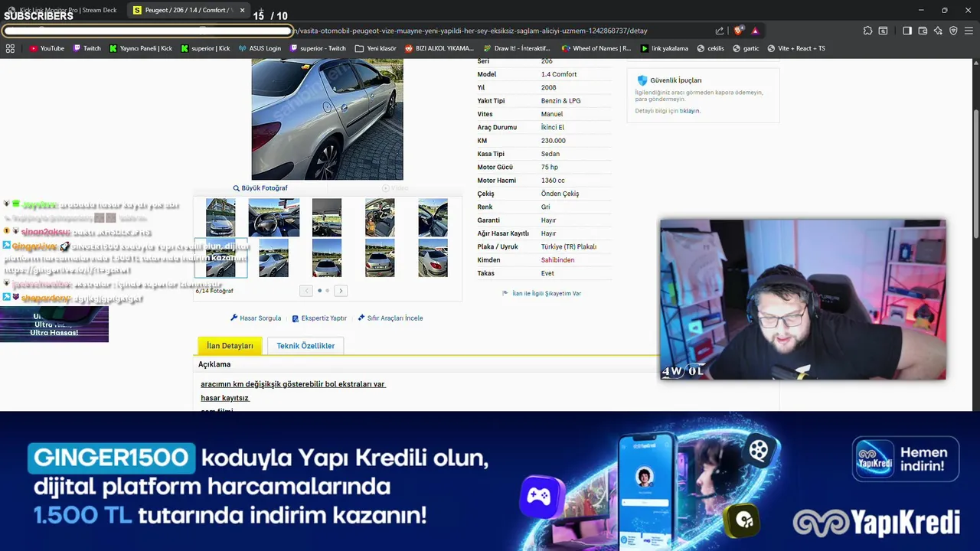The height and width of the screenshot is (551, 980).
Task: Open the Yayıncı Paneli | Kick bookmark
Action: click(x=141, y=48)
